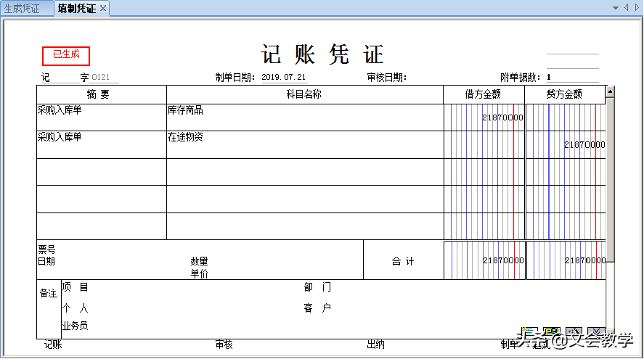Click the vertical scrollbar thumb of voucher grid

tap(610, 179)
